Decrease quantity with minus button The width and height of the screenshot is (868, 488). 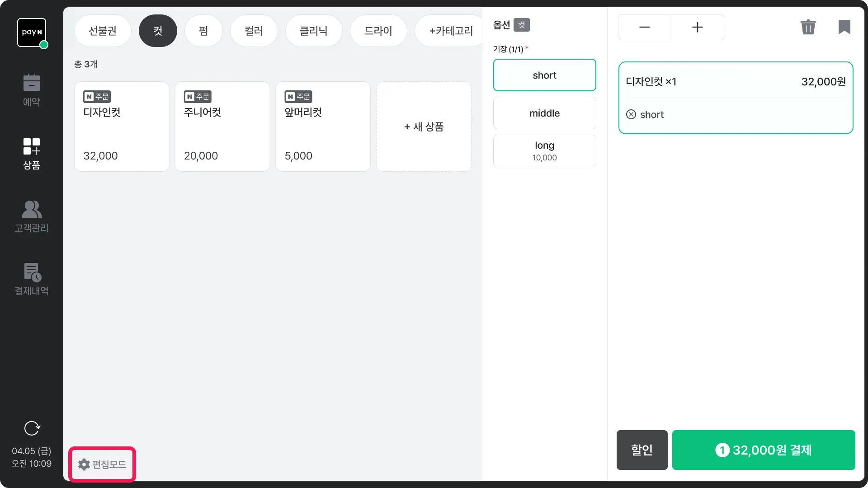pyautogui.click(x=644, y=27)
